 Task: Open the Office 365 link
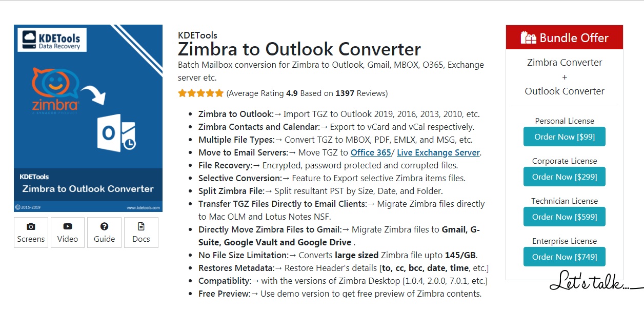tap(370, 152)
